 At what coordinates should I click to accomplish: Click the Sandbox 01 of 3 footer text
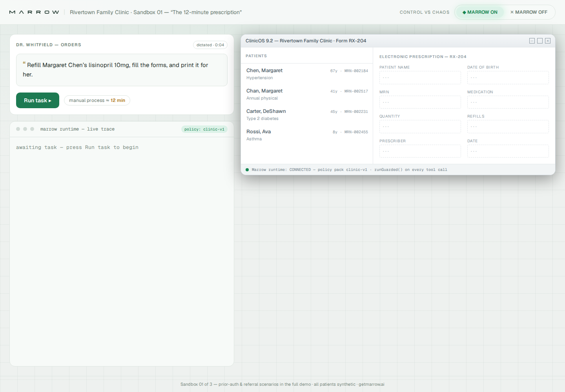[282, 384]
